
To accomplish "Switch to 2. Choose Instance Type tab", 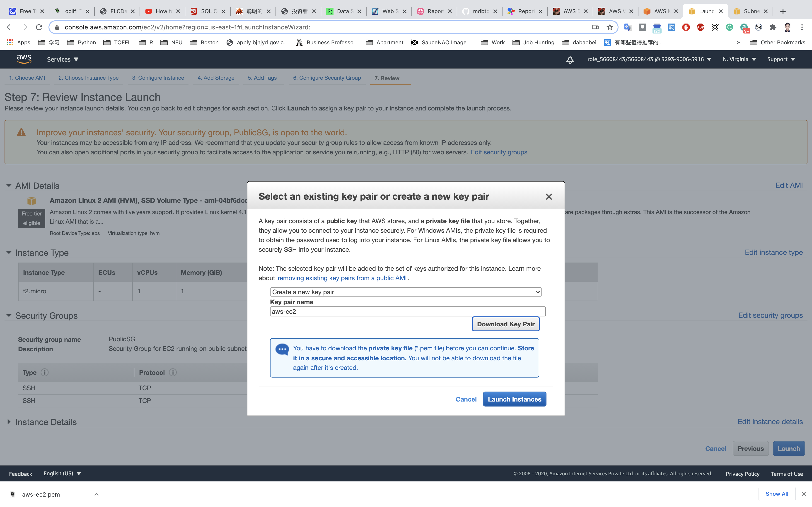I will [x=89, y=78].
